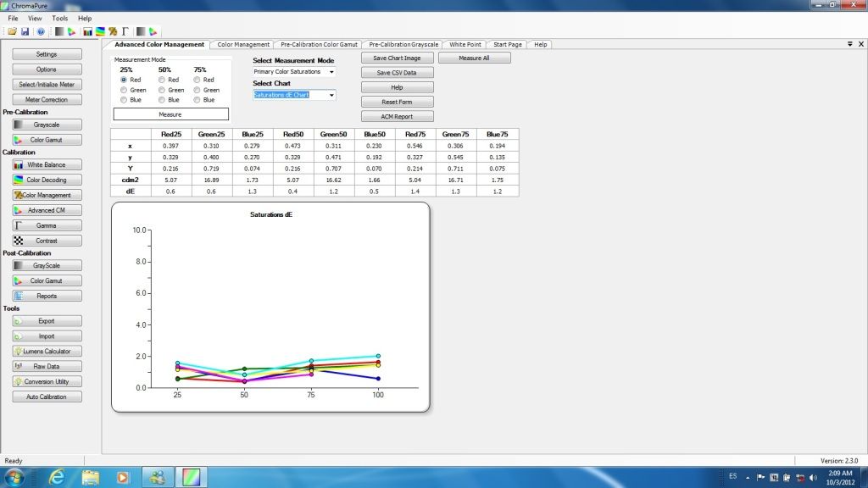Viewport: 868px width, 488px height.
Task: Expand hidden system tray icons
Action: tap(748, 477)
